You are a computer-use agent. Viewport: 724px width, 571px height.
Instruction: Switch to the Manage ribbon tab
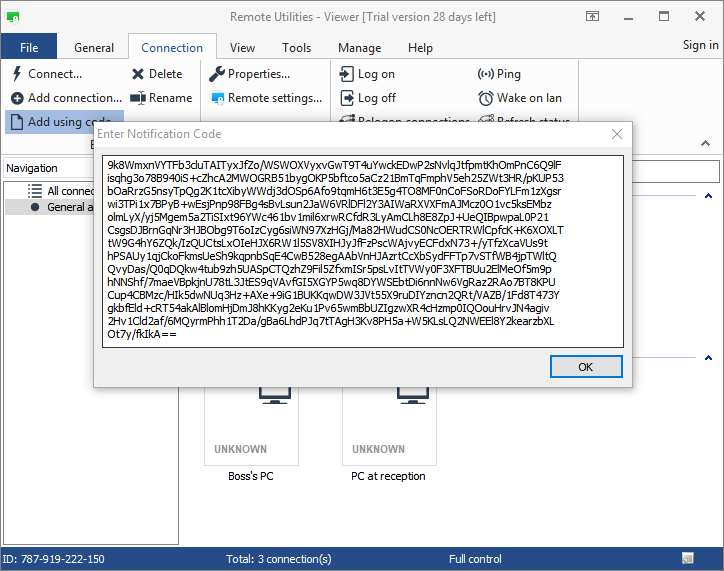click(x=359, y=47)
